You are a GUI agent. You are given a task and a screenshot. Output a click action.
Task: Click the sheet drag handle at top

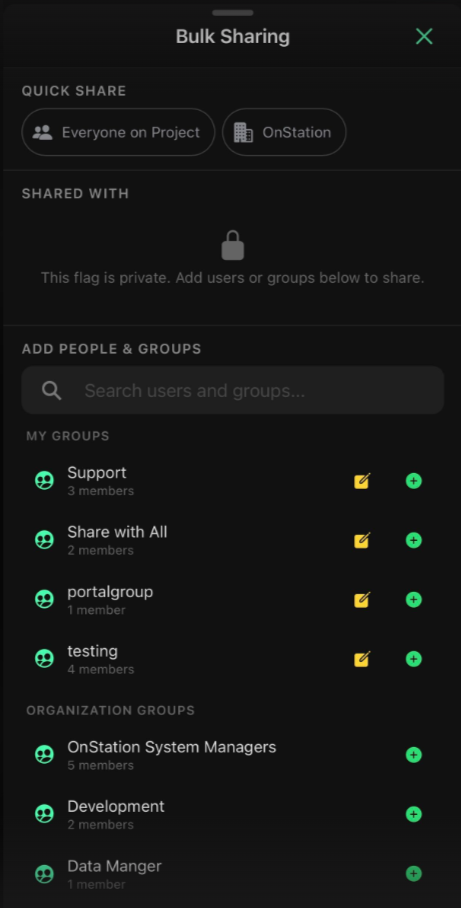[233, 13]
